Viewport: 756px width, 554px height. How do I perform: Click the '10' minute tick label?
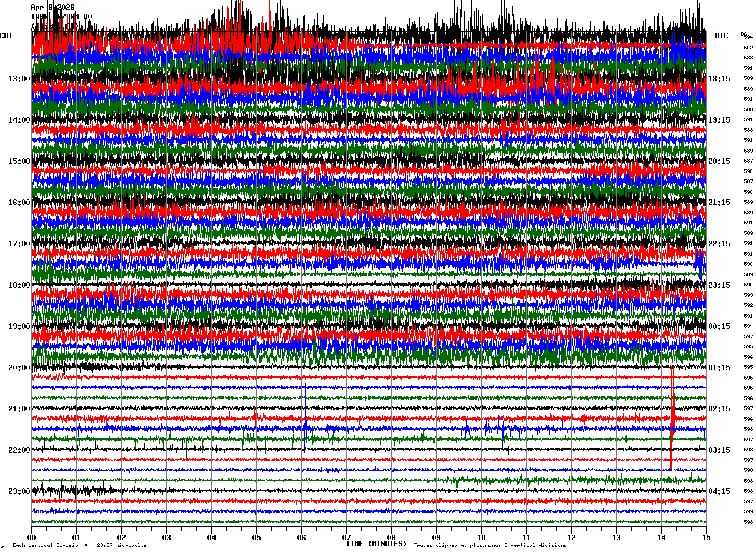click(481, 538)
